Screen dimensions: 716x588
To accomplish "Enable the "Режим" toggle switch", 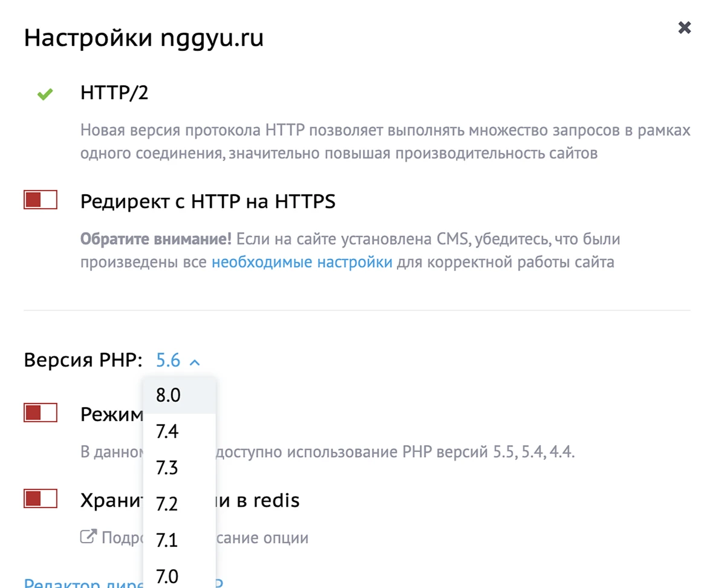I will pos(40,412).
